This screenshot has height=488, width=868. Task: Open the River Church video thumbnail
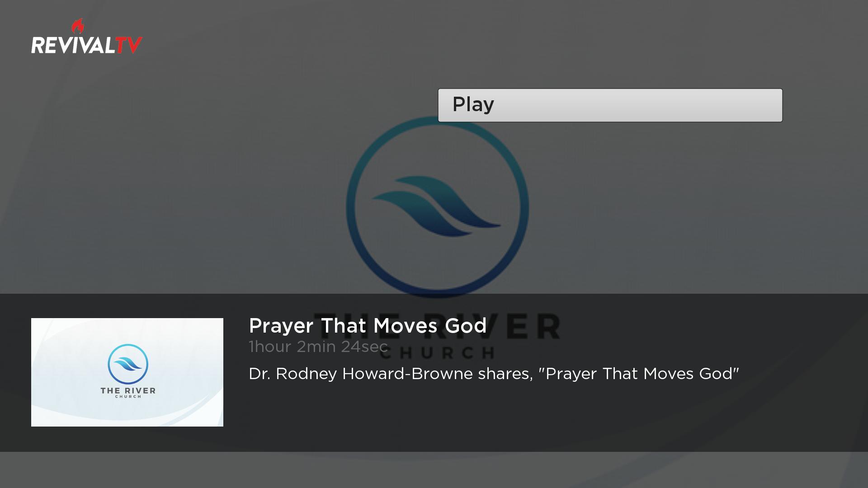click(127, 372)
